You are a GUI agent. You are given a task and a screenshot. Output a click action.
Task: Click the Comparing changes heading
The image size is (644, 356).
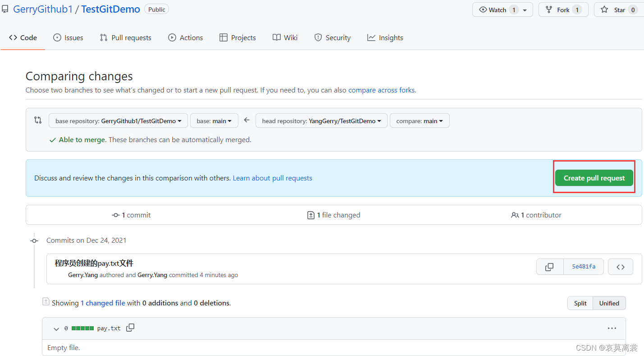[79, 76]
